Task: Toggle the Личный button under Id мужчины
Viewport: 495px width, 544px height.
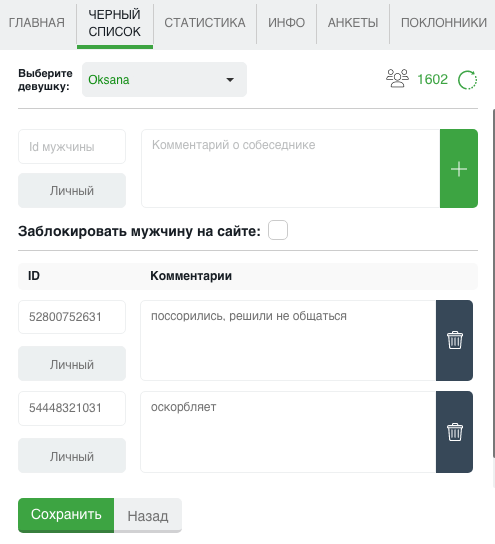Action: tap(72, 190)
